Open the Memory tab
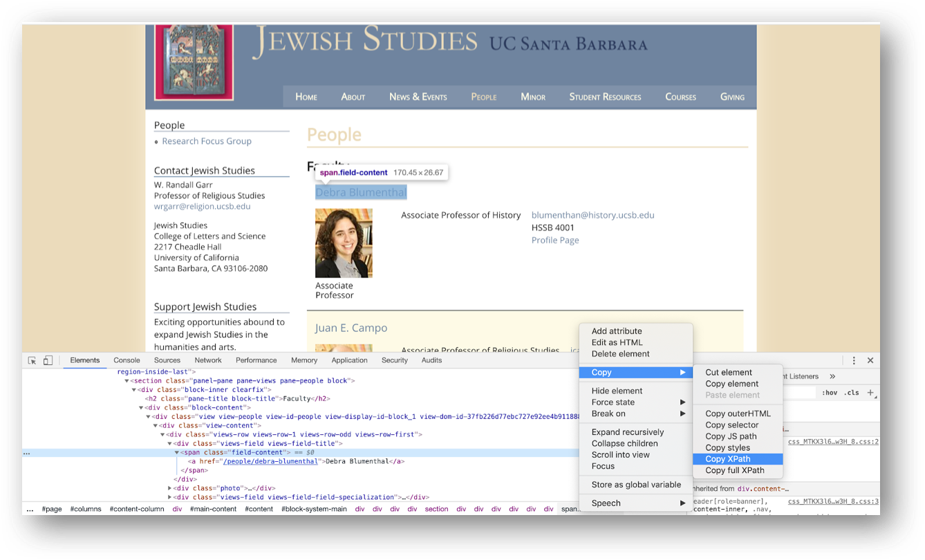The width and height of the screenshot is (925, 560). tap(304, 360)
